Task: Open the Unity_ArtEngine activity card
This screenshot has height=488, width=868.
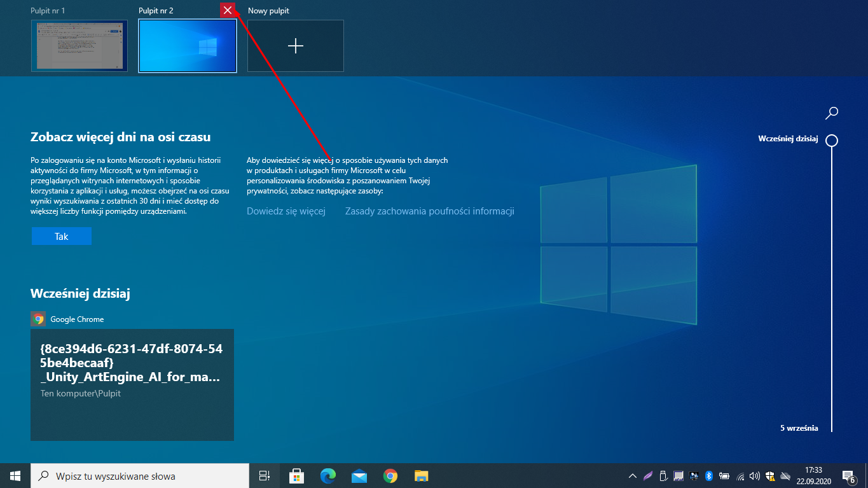Action: (132, 384)
